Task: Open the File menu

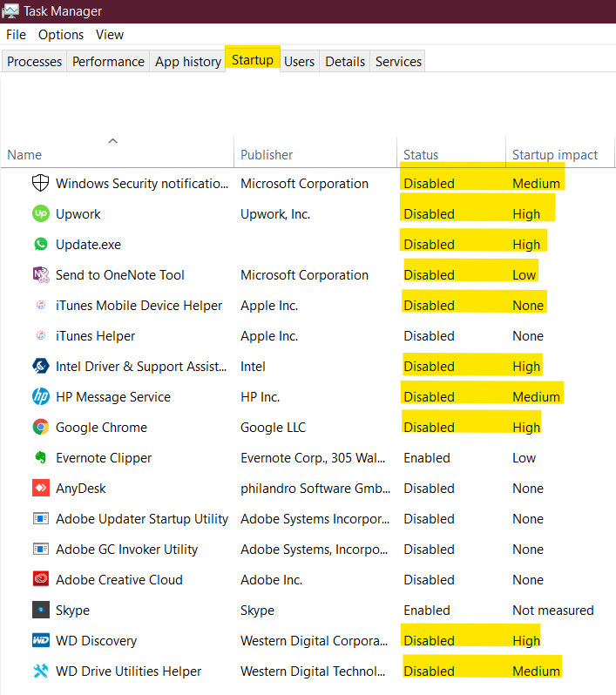Action: pos(16,35)
